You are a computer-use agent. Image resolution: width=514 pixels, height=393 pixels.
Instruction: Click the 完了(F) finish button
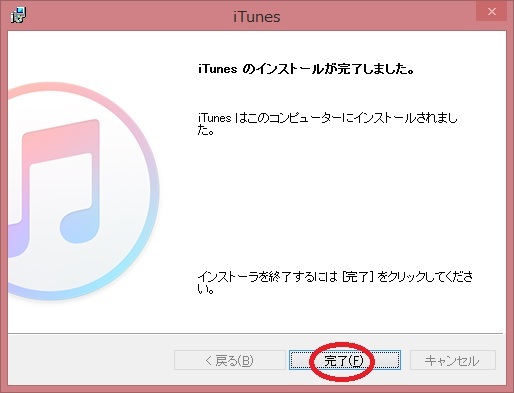pyautogui.click(x=345, y=360)
